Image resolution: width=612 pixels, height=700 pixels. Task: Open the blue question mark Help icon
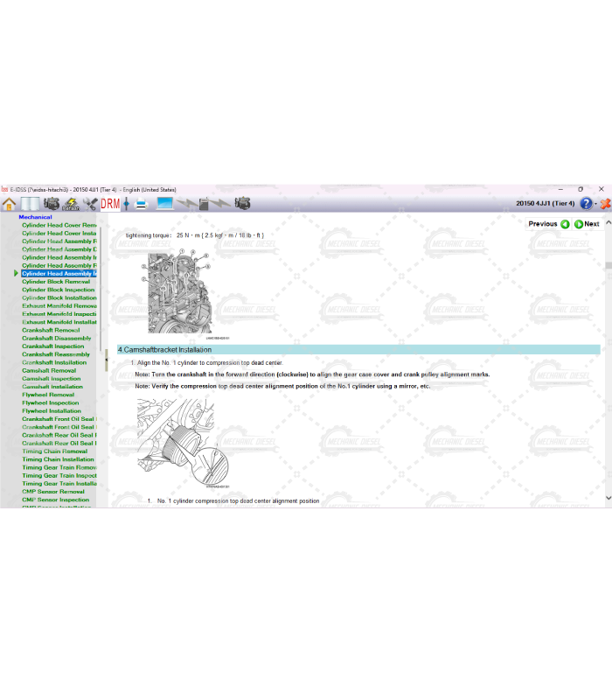586,204
